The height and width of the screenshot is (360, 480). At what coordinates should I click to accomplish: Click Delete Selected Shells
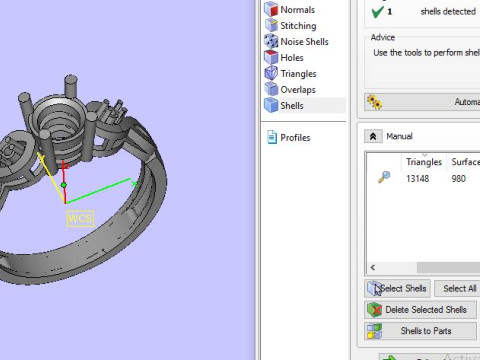tap(420, 310)
